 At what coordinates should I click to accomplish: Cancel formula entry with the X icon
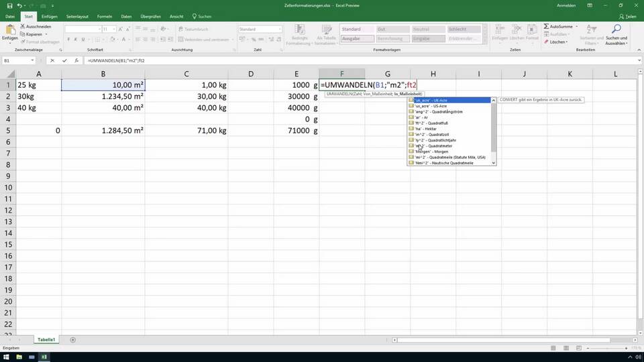pyautogui.click(x=52, y=60)
